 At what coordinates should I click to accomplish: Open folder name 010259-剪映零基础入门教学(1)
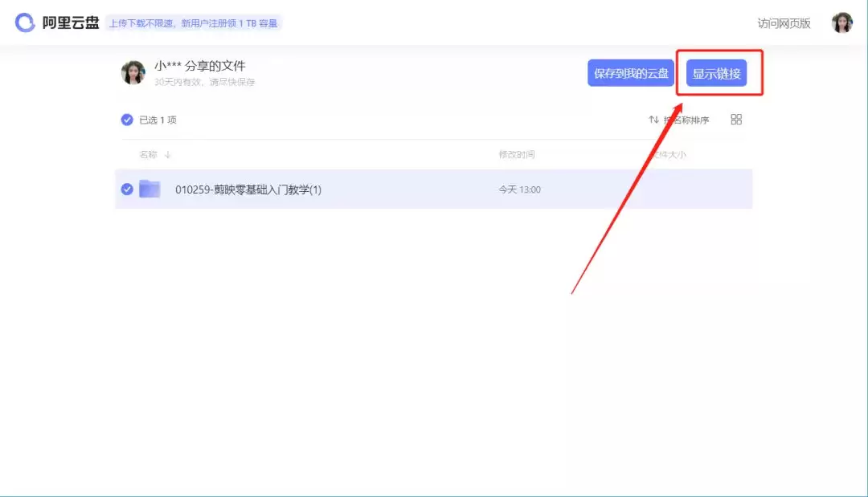pyautogui.click(x=248, y=189)
